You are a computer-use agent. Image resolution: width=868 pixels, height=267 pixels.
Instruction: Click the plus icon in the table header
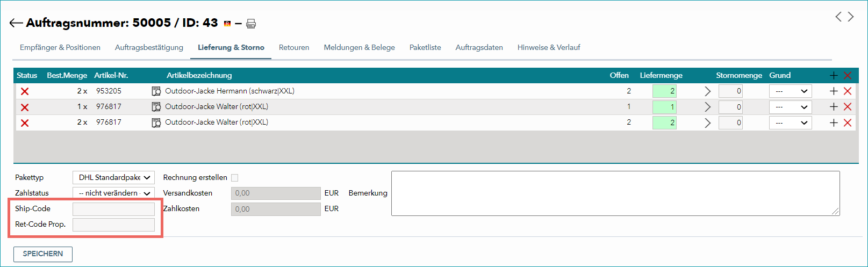834,76
